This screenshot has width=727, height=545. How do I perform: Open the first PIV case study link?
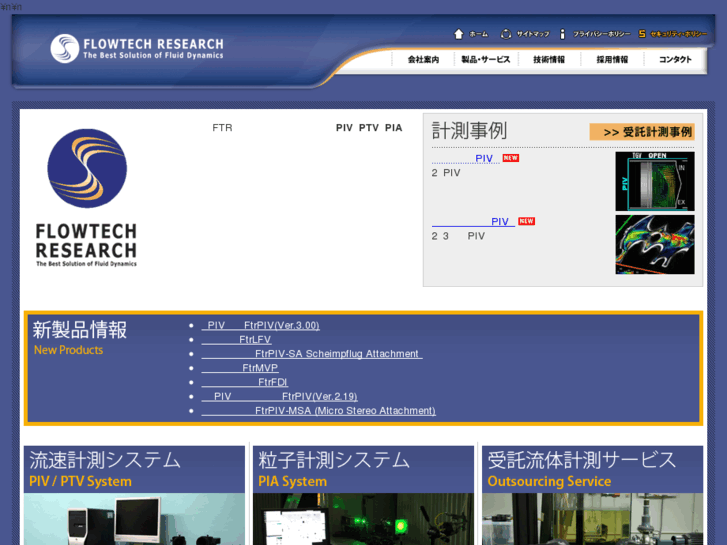click(466, 159)
